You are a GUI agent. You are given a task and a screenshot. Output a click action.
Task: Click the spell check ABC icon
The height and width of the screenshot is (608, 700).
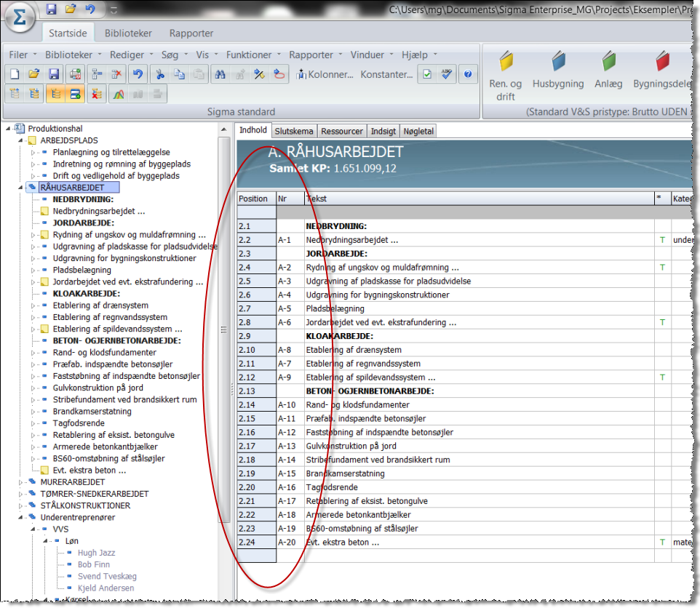[447, 74]
